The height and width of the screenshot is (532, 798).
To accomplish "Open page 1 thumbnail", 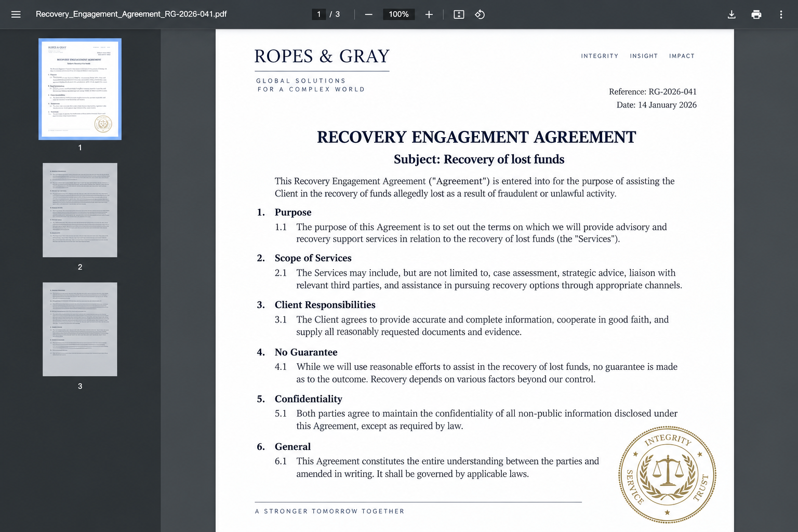I will point(80,89).
